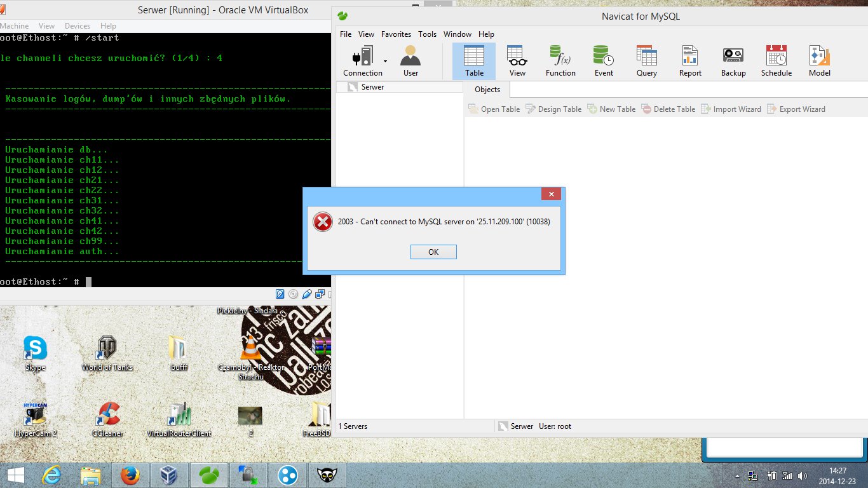The width and height of the screenshot is (868, 488).
Task: Open the Query toolbar icon
Action: (647, 61)
